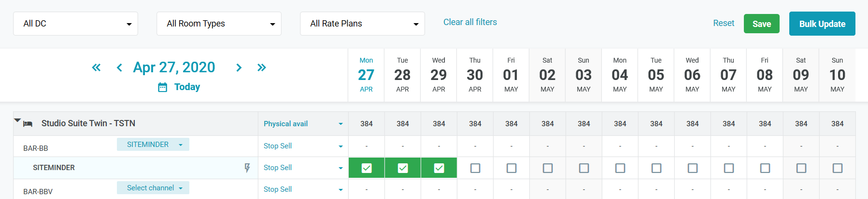868x199 pixels.
Task: Enable Stop Sell for Thu 30 Apr
Action: [475, 168]
